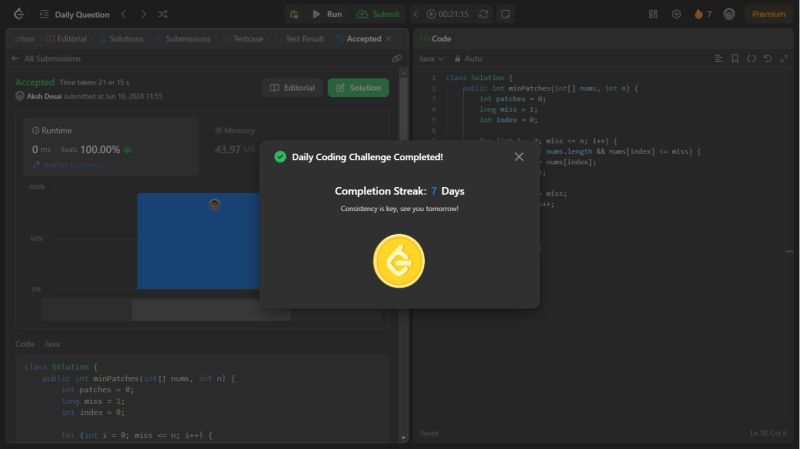Switch to the Test Result tab

coord(298,38)
